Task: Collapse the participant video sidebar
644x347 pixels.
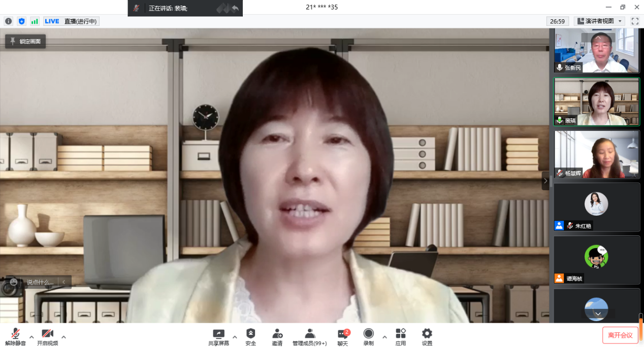Action: (545, 181)
